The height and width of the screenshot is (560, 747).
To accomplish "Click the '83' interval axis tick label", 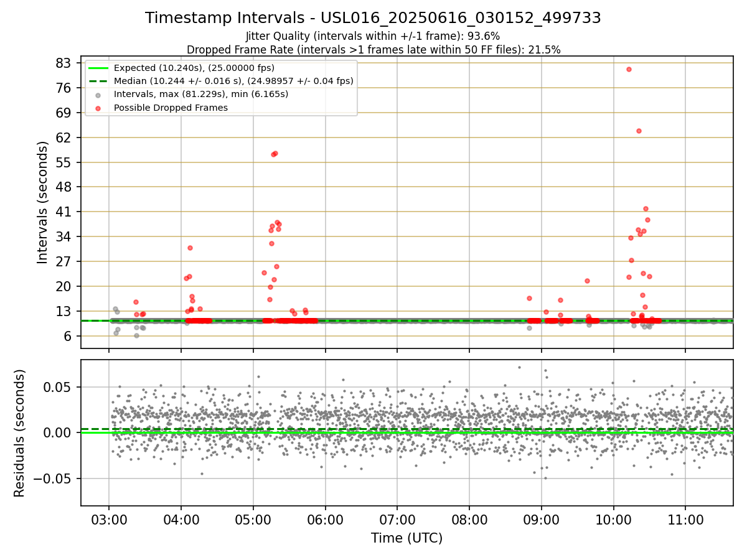I will point(64,63).
